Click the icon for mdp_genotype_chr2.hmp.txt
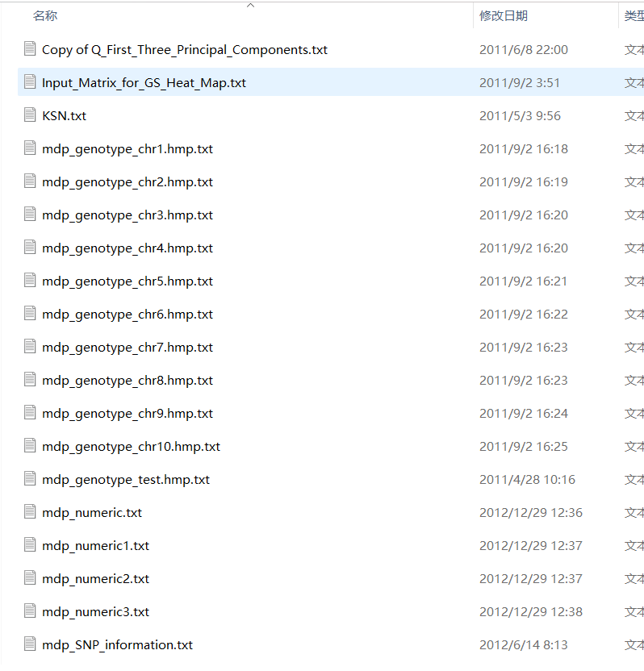The width and height of the screenshot is (644, 671). click(30, 181)
